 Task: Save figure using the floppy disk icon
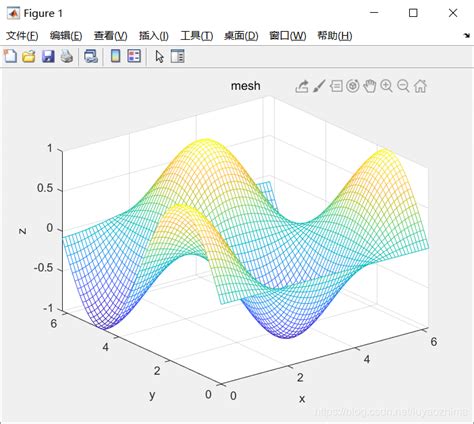[48, 56]
